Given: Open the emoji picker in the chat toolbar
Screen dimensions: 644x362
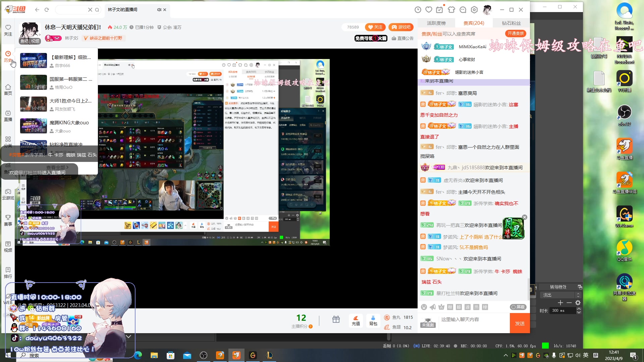Looking at the screenshot, I should click(x=424, y=307).
